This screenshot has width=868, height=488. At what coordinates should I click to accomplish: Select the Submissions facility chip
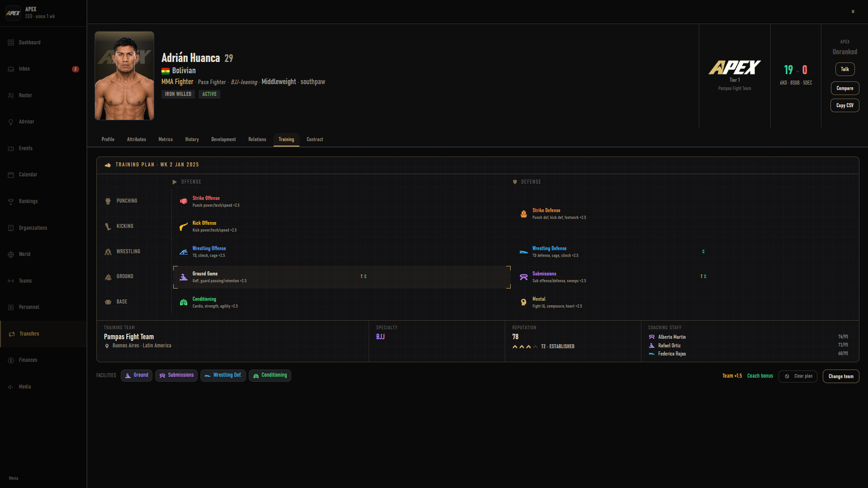coord(176,375)
